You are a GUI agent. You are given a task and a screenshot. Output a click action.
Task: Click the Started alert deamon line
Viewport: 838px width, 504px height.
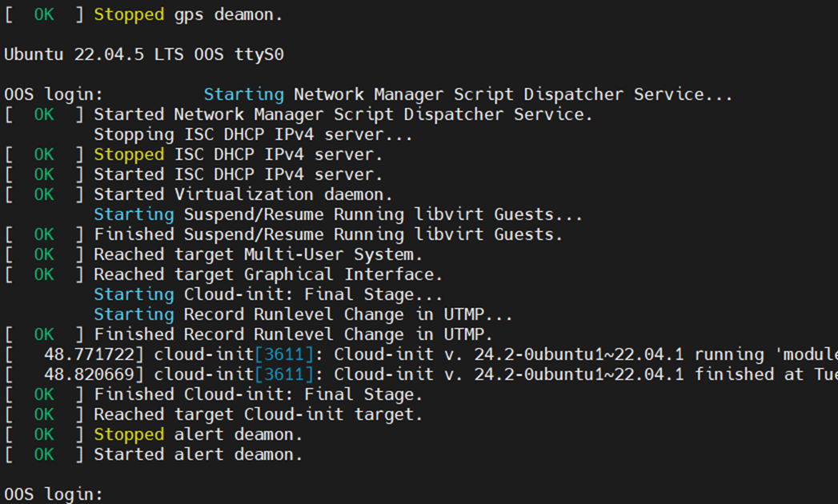[154, 454]
